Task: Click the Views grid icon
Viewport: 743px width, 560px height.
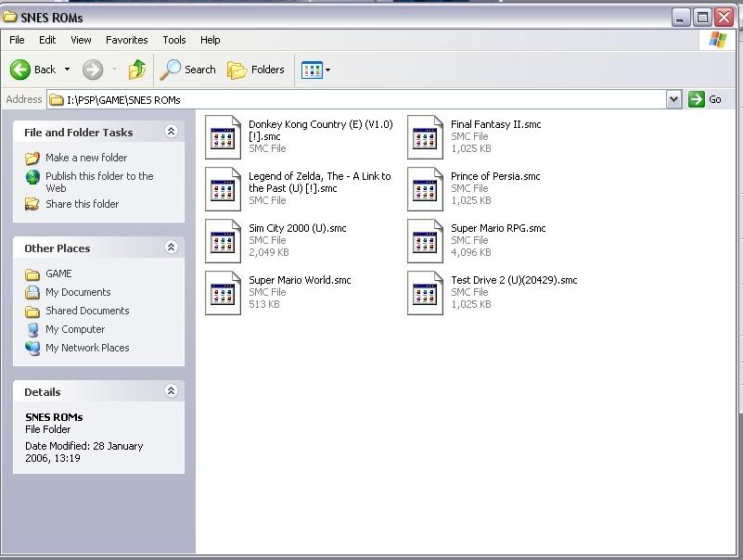Action: (312, 70)
